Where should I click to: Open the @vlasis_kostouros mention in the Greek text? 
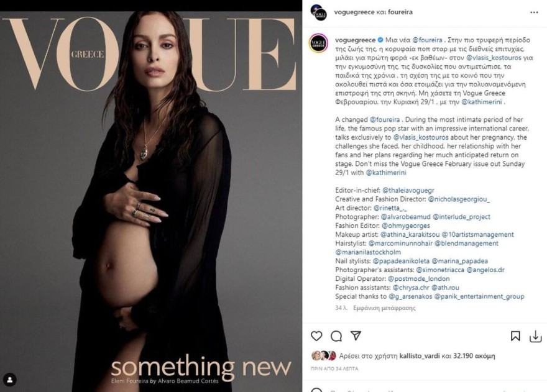click(494, 58)
